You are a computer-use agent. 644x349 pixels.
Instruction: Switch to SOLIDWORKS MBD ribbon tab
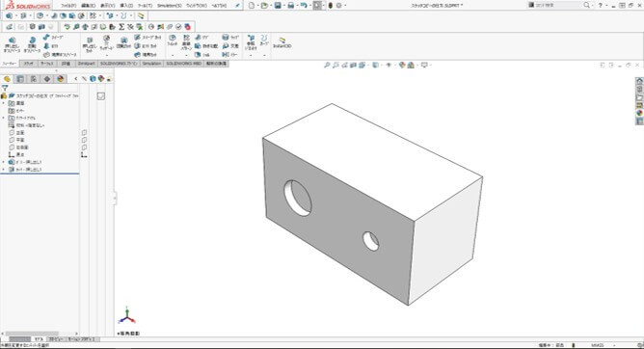coord(183,64)
